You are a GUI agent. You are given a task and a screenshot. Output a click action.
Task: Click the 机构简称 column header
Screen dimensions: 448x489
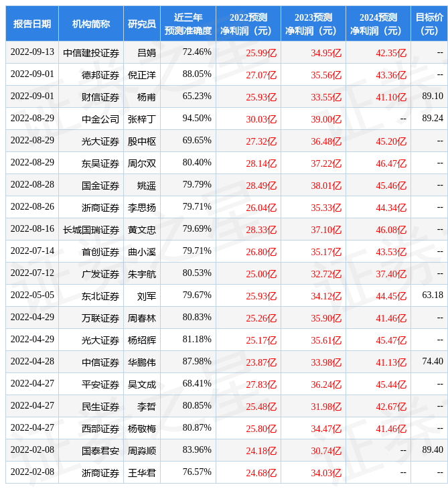(91, 23)
